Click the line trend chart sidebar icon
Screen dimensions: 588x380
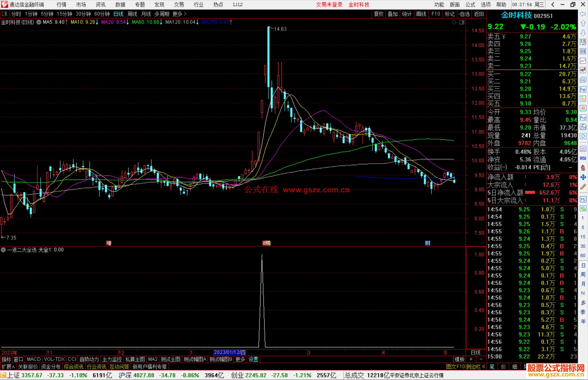(x=583, y=61)
